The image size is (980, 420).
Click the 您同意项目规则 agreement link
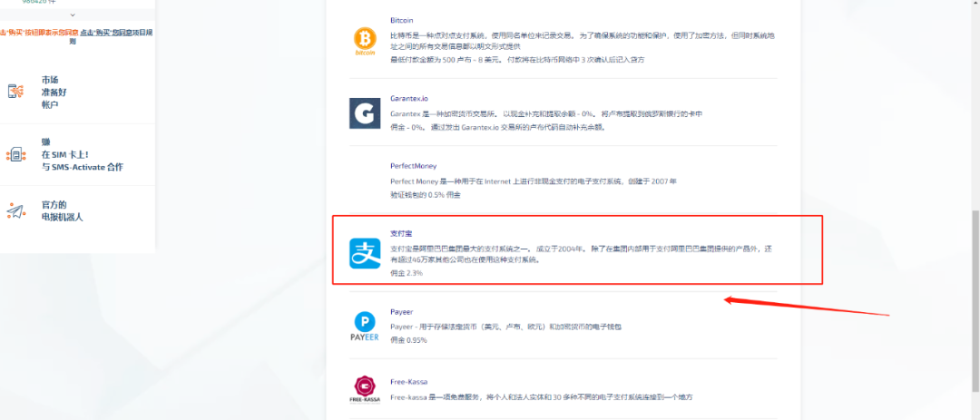(118, 32)
